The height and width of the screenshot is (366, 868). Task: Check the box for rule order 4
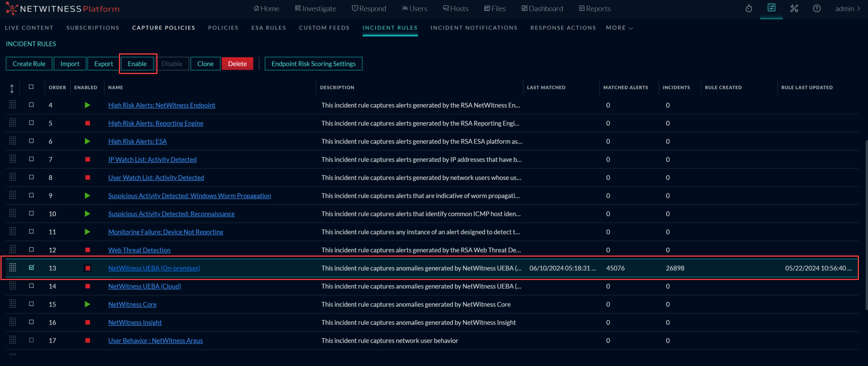(31, 105)
